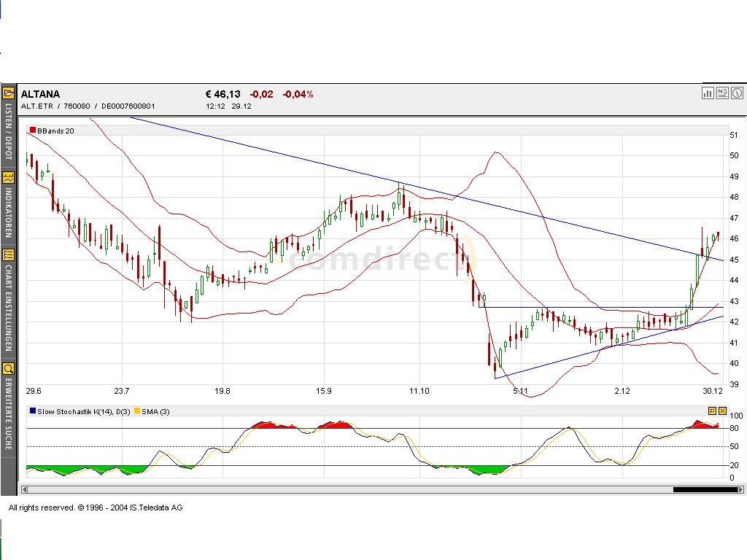The image size is (747, 560).
Task: Click the blue Slow Stochastik color swatch
Action: tap(32, 411)
